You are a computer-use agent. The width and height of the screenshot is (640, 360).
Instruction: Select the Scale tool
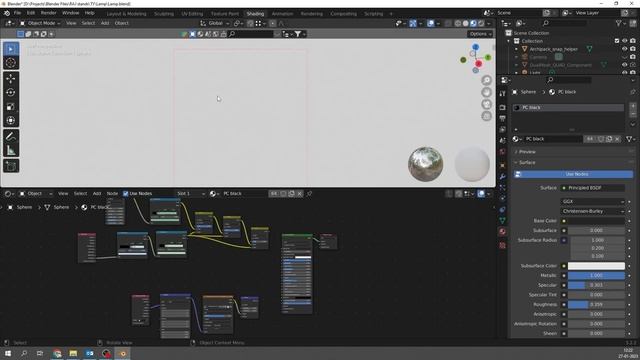pyautogui.click(x=11, y=107)
